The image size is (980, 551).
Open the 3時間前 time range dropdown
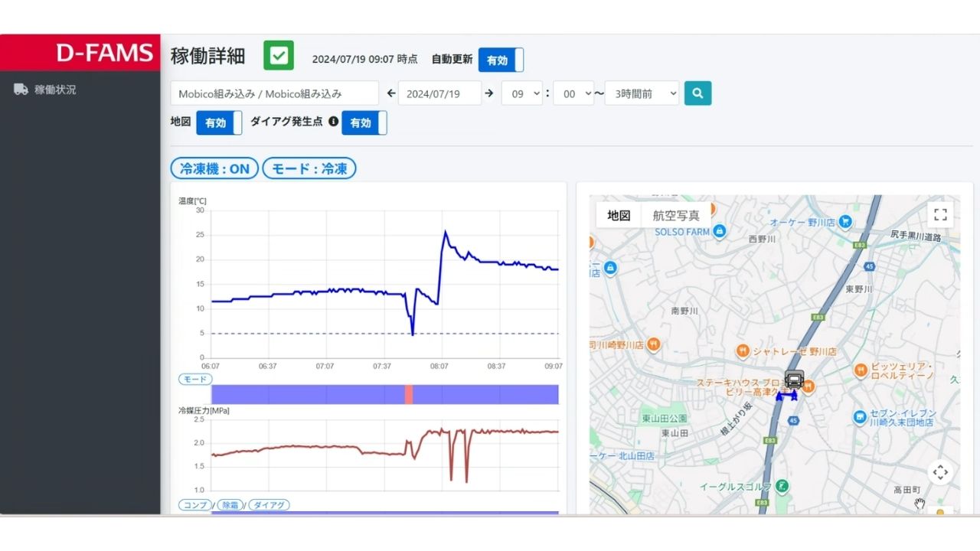click(x=641, y=93)
